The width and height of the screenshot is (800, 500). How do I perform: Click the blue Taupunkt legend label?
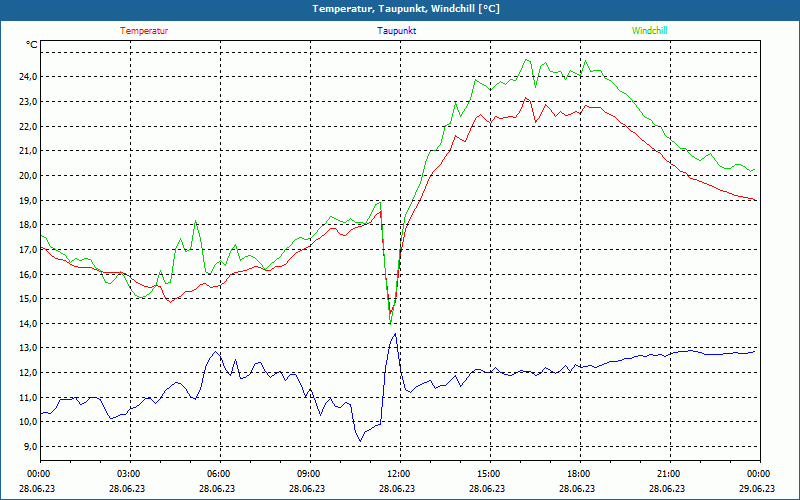(396, 31)
